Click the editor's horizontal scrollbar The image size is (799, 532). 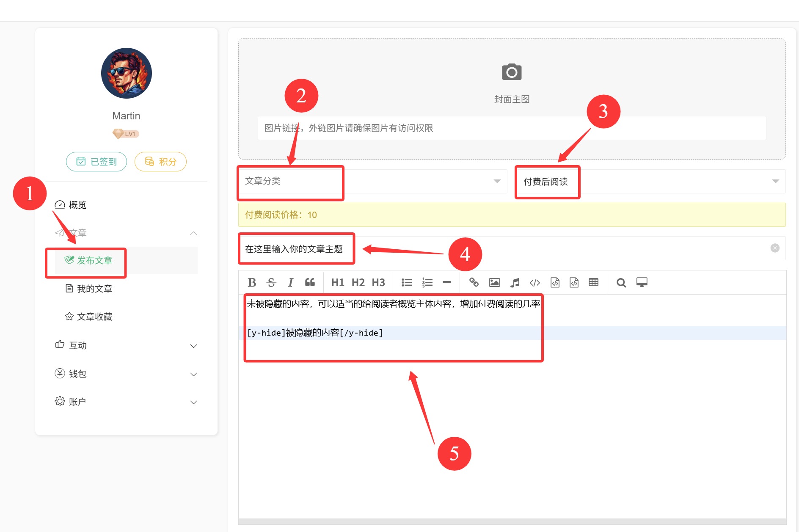click(512, 521)
